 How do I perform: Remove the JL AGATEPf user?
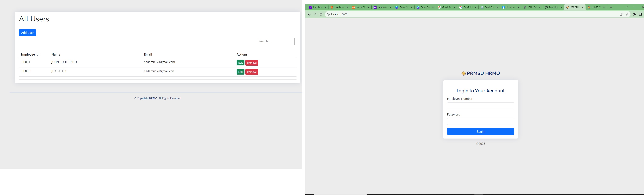click(252, 72)
